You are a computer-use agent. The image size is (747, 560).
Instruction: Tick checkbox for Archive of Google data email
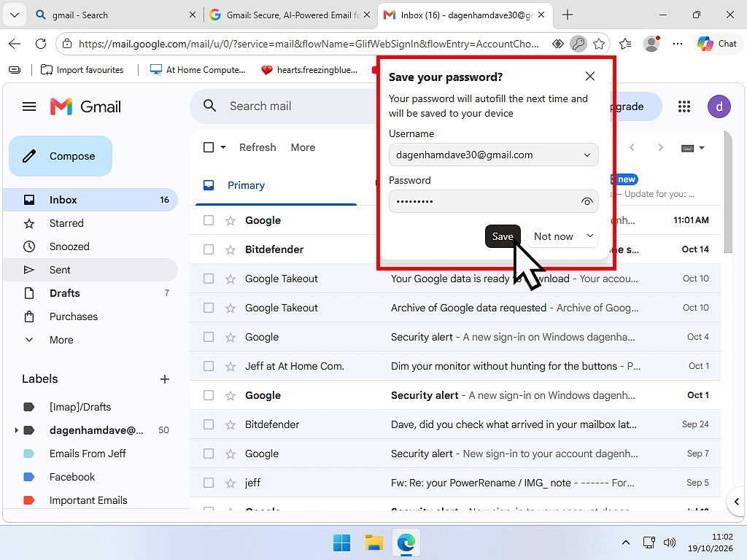[209, 308]
